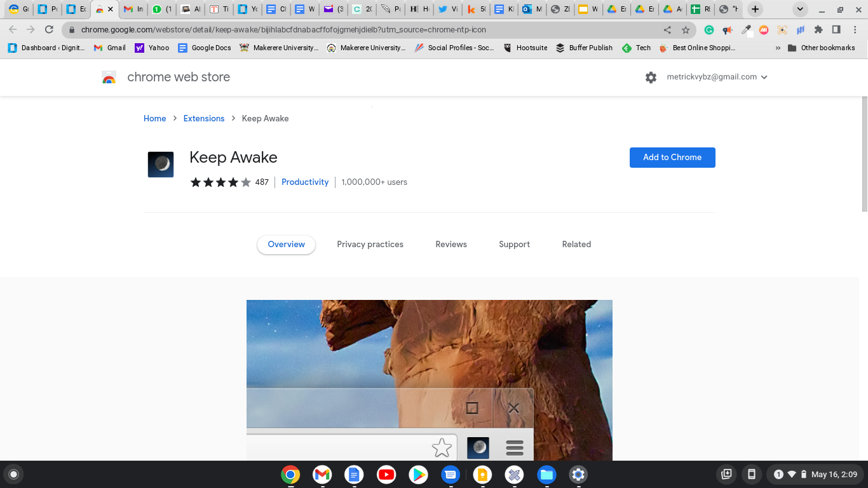Open the Tech bookmark

[636, 48]
